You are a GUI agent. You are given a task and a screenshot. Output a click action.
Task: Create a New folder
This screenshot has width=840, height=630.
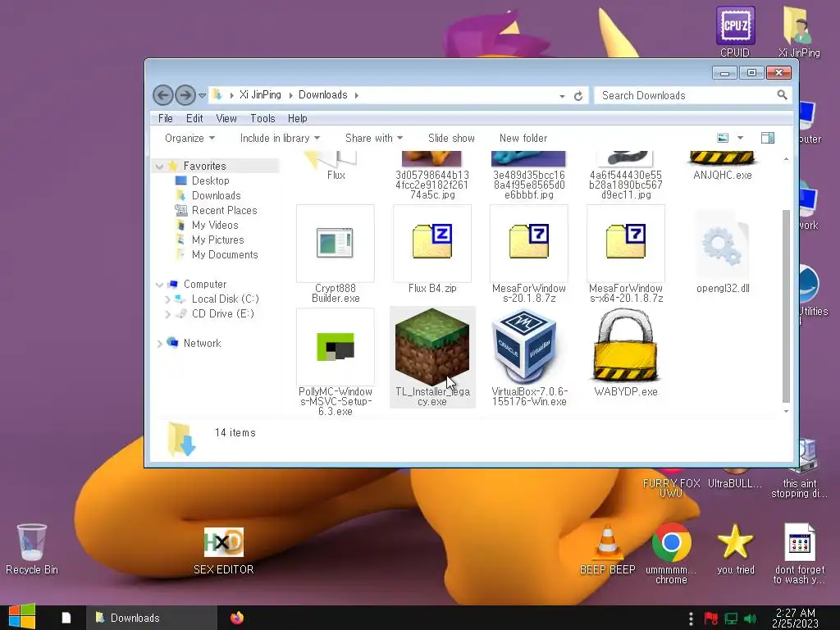[x=523, y=138]
